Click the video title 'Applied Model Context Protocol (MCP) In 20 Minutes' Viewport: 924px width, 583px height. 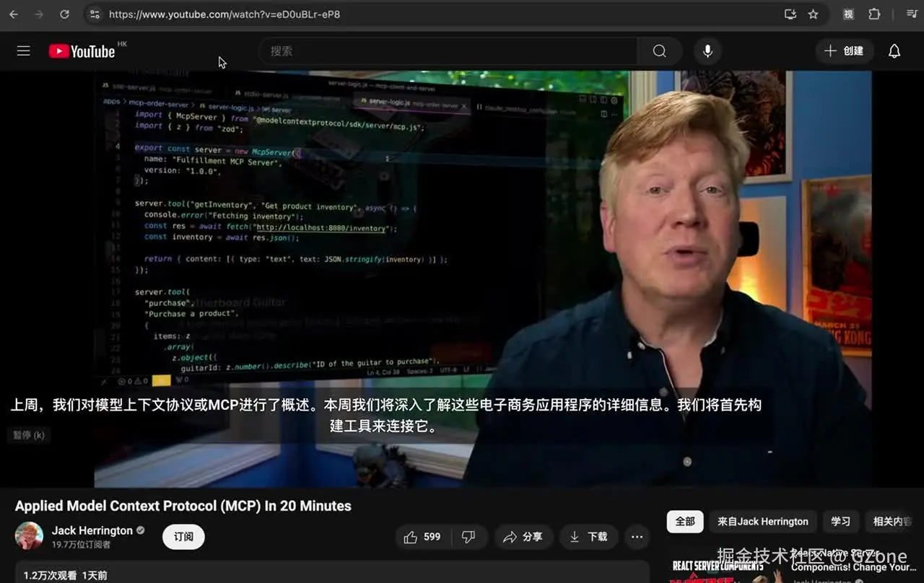tap(183, 506)
